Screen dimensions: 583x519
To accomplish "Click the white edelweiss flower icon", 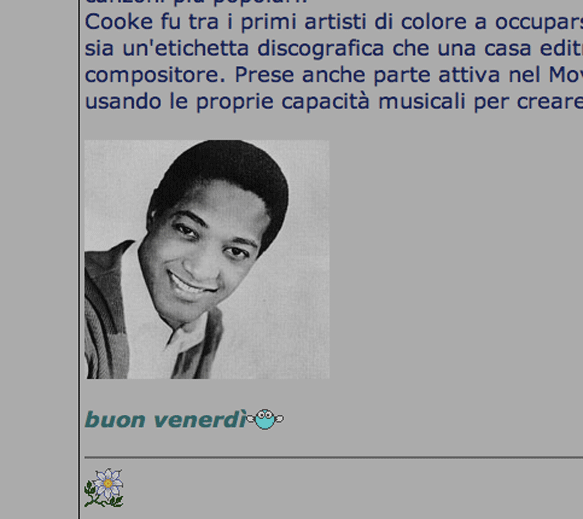I will click(x=104, y=488).
